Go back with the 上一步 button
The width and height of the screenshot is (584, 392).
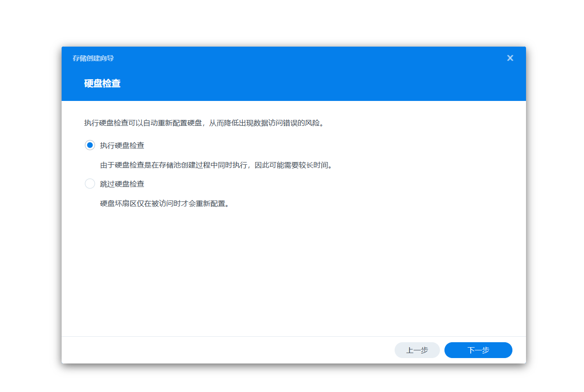click(x=417, y=350)
